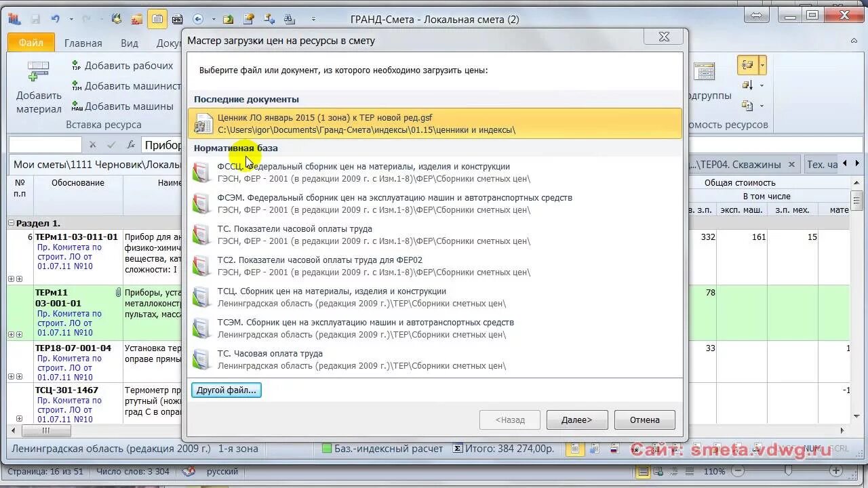
Task: Click the horizontal scrollbar thumb under the table
Action: (45, 430)
